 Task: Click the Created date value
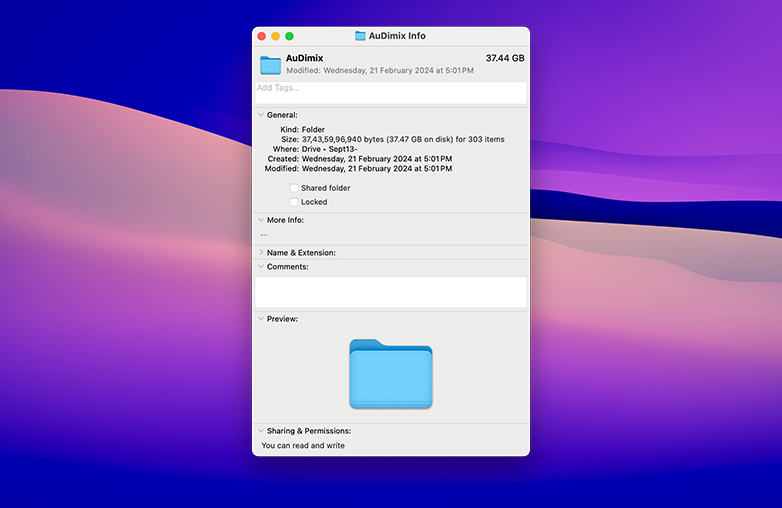tap(377, 159)
